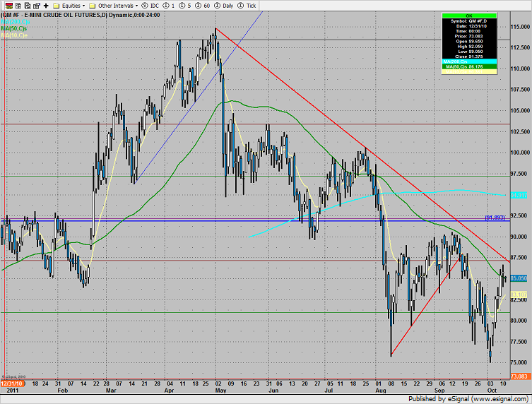Click the cyan MA(200,C)s row in cursor window
This screenshot has width=532, height=404.
tap(469, 61)
